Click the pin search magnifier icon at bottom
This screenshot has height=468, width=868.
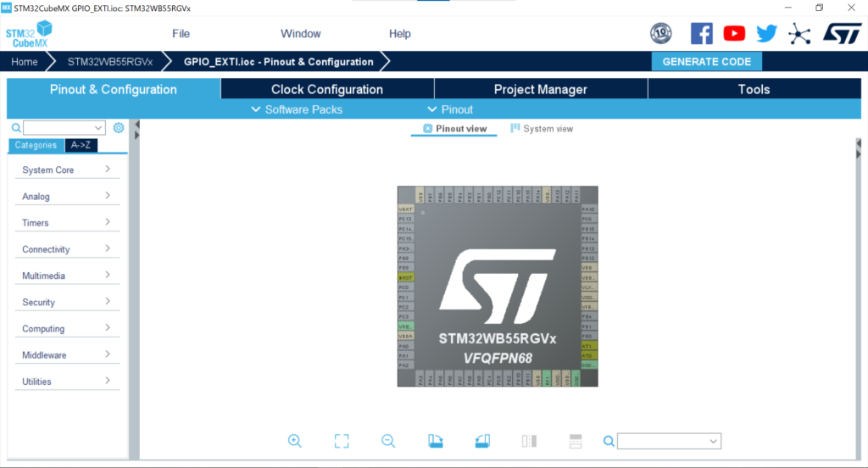[609, 442]
